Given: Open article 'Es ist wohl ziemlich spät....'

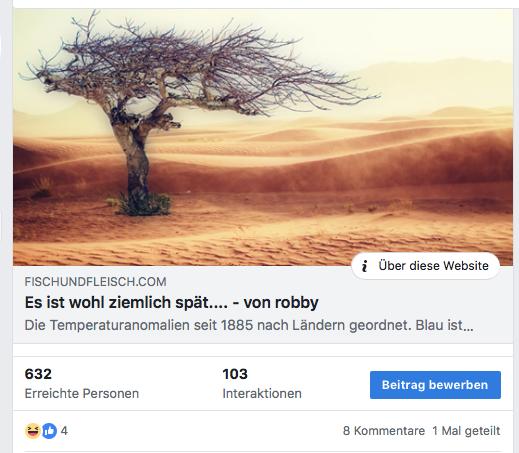Looking at the screenshot, I should pyautogui.click(x=171, y=303).
